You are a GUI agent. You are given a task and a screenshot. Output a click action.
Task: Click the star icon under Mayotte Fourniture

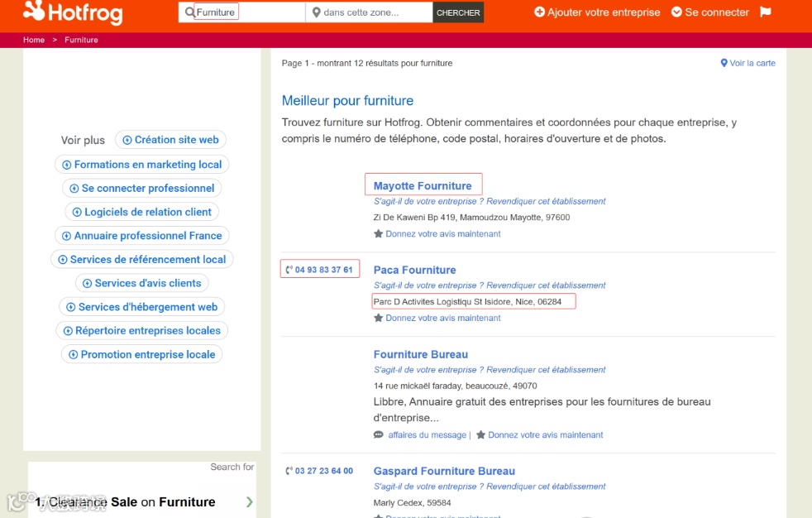coord(379,234)
